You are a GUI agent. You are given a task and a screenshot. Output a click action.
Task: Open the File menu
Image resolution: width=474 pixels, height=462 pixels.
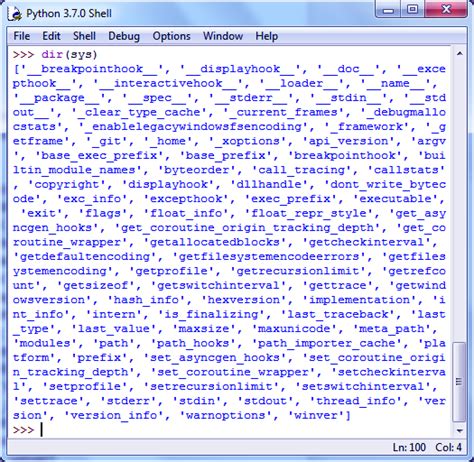click(22, 36)
